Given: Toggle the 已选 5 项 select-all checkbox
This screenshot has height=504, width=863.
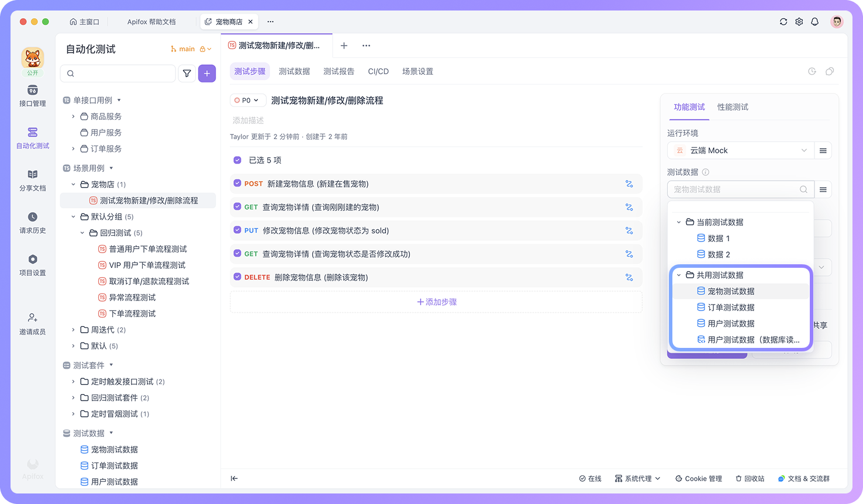Looking at the screenshot, I should coord(237,160).
